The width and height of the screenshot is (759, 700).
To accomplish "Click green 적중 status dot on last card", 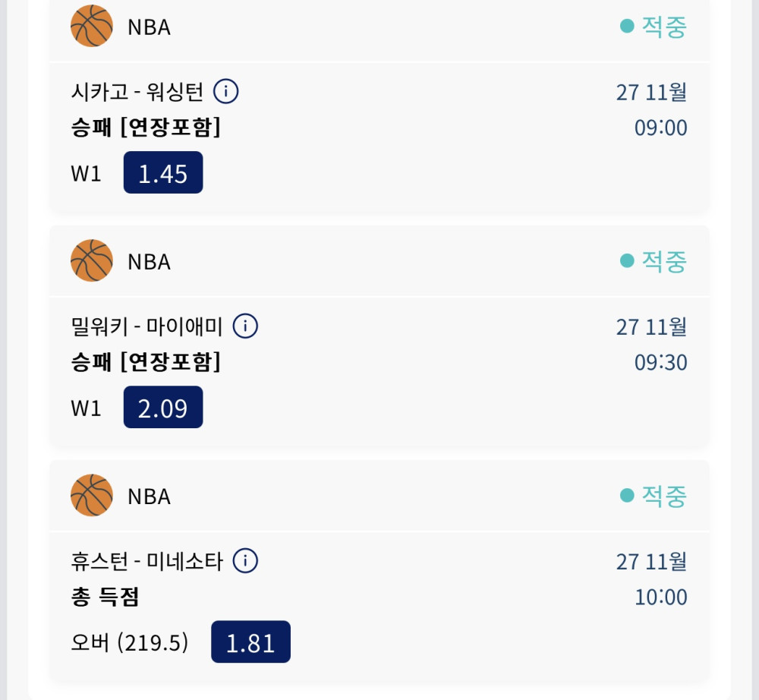I will 627,496.
